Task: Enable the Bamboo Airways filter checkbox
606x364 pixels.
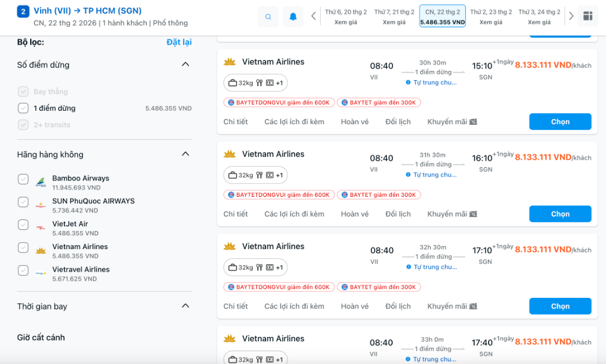Action: point(23,181)
